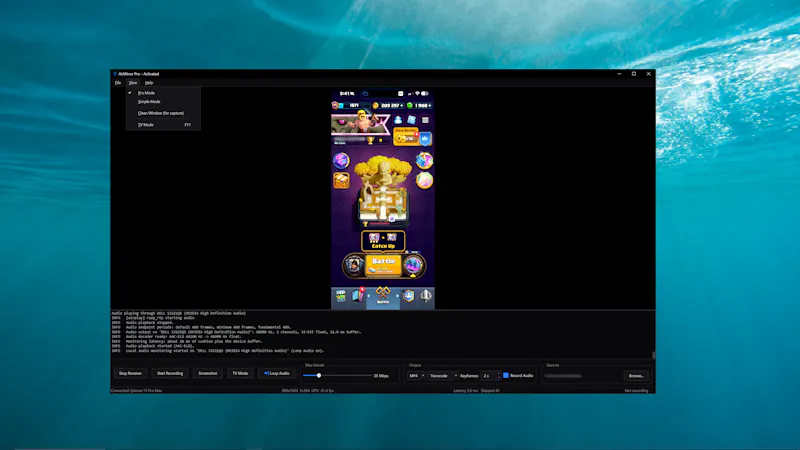Tap the king tower arena image
The height and width of the screenshot is (450, 800).
pyautogui.click(x=382, y=191)
